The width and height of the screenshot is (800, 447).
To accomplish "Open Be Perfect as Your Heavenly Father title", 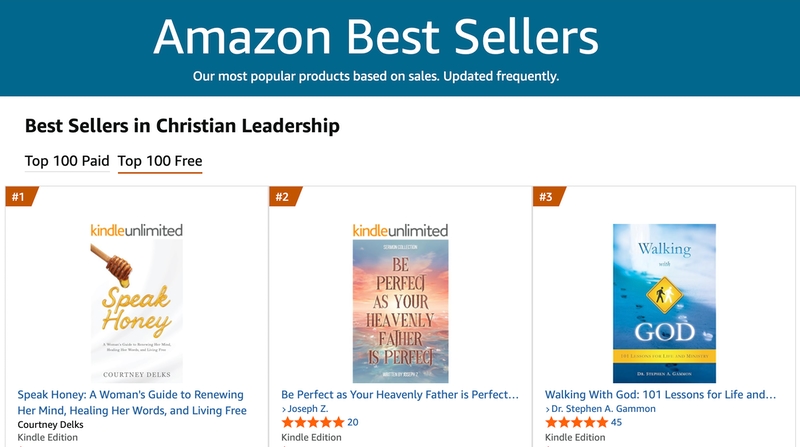I will point(400,394).
